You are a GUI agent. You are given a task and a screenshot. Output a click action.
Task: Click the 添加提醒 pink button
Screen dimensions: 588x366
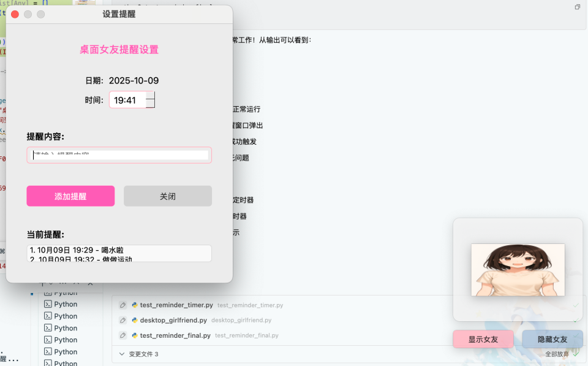(70, 196)
